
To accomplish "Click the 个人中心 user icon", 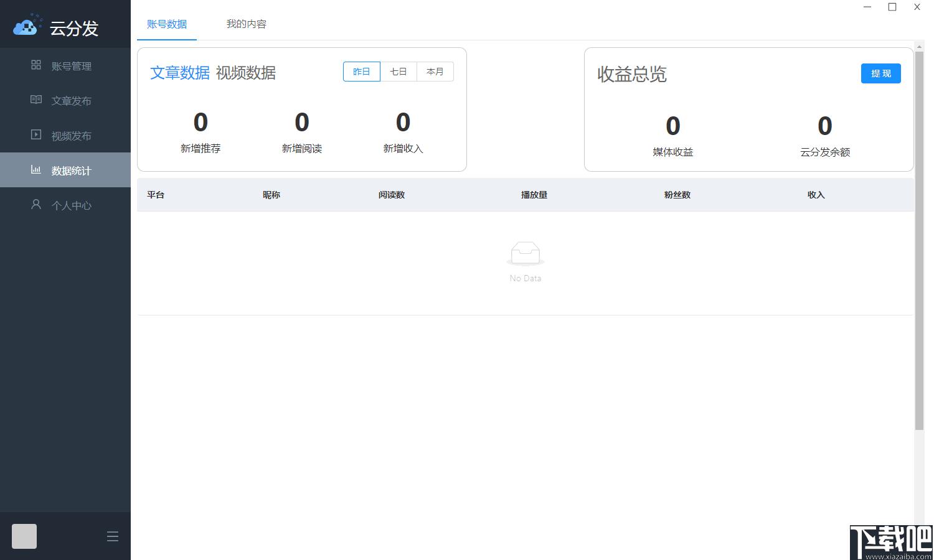I will [36, 204].
